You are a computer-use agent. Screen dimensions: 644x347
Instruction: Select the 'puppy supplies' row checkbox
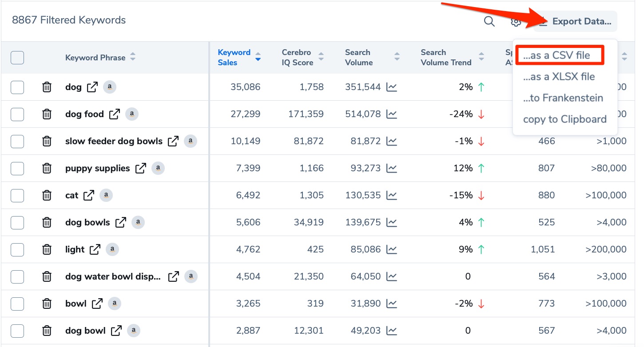[17, 168]
